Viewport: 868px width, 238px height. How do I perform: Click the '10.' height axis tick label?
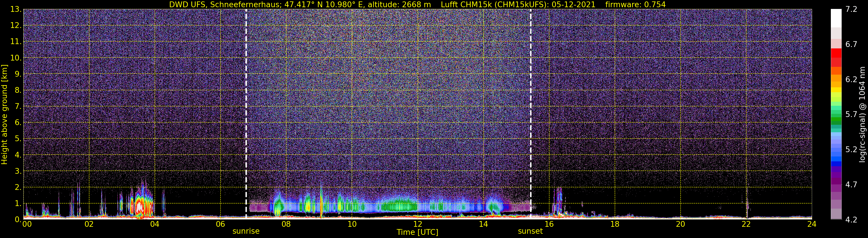[16, 58]
